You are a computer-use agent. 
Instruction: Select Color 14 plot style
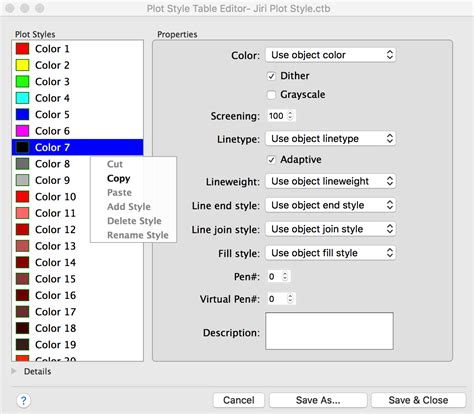[x=77, y=262]
